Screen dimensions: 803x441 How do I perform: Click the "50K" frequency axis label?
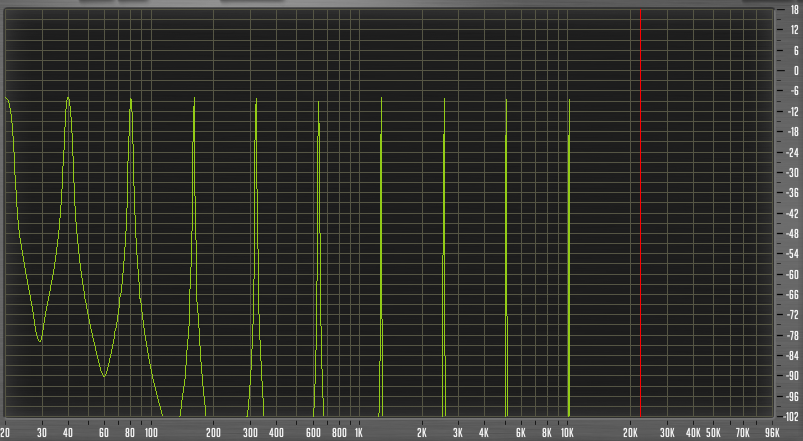(713, 433)
